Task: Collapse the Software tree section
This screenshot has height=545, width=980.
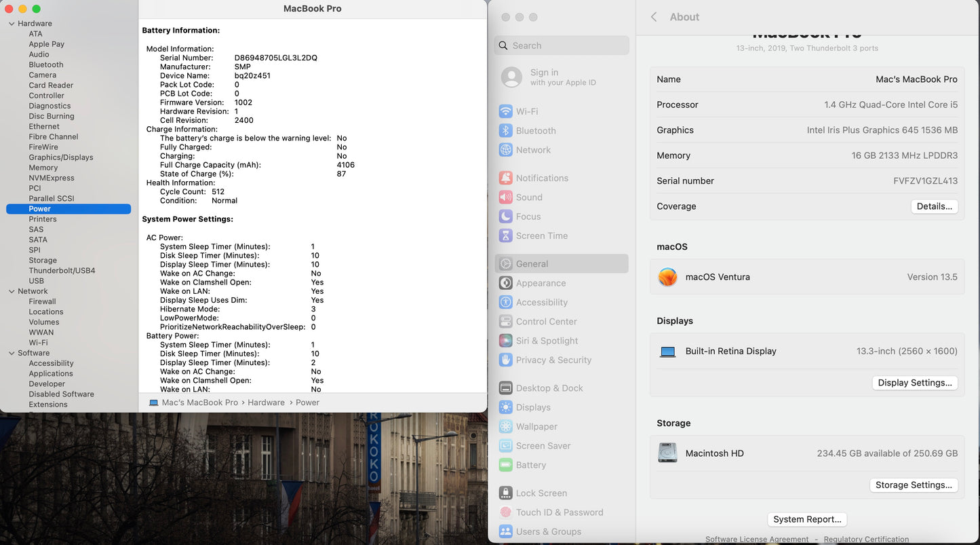Action: pyautogui.click(x=12, y=353)
